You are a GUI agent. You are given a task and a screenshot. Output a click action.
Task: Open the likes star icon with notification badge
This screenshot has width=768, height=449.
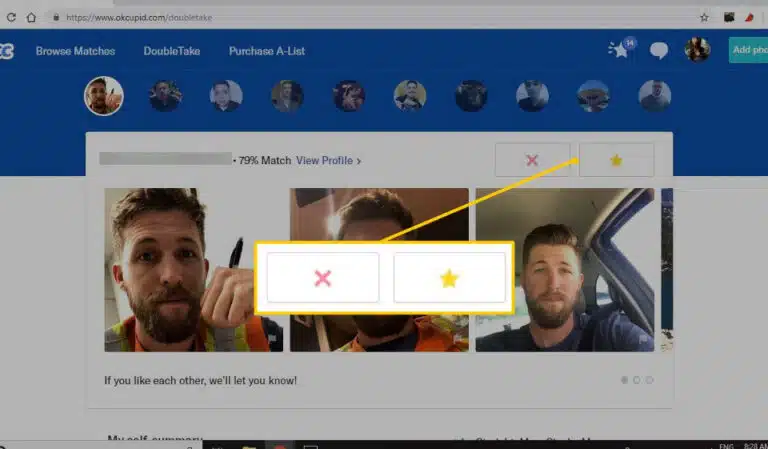[619, 50]
